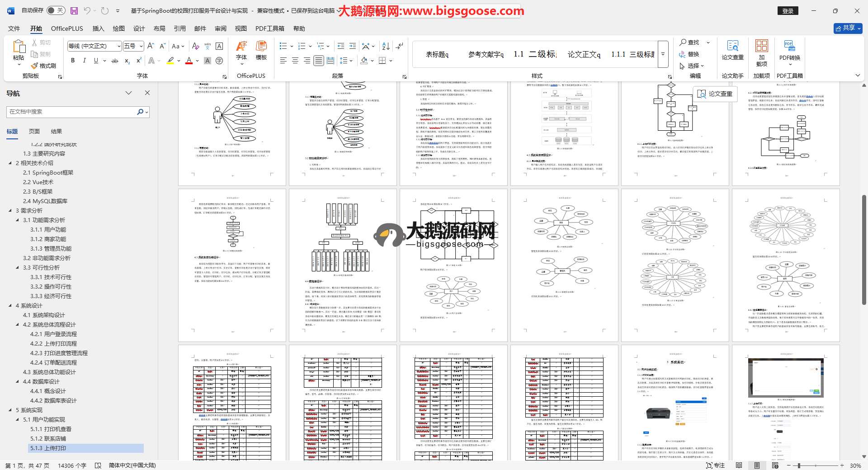
Task: Open the PDF转换 conversion tool
Action: pos(789,51)
